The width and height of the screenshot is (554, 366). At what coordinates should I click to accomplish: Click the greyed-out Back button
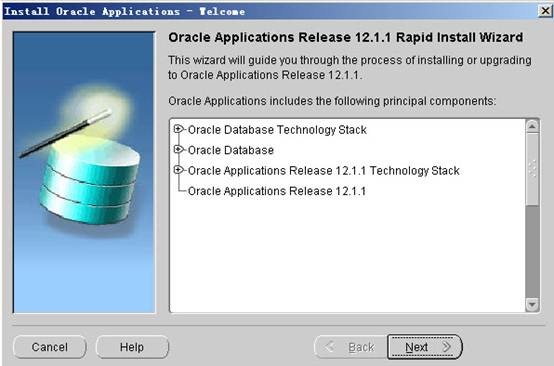[x=350, y=347]
